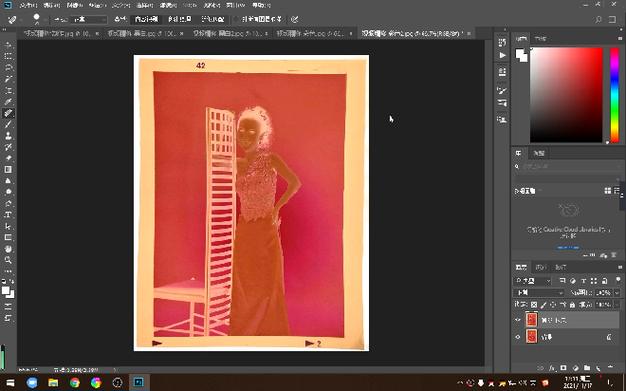Open the History panel icon
This screenshot has height=391, width=626.
pyautogui.click(x=502, y=42)
